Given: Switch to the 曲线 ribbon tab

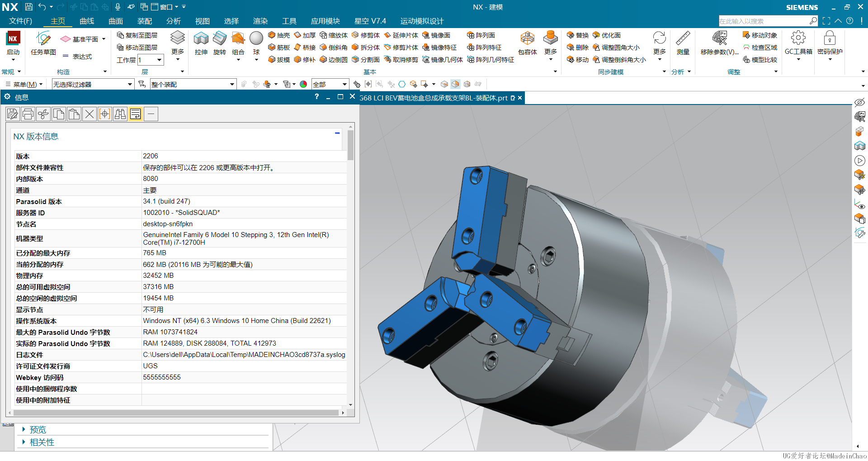Looking at the screenshot, I should [x=87, y=21].
